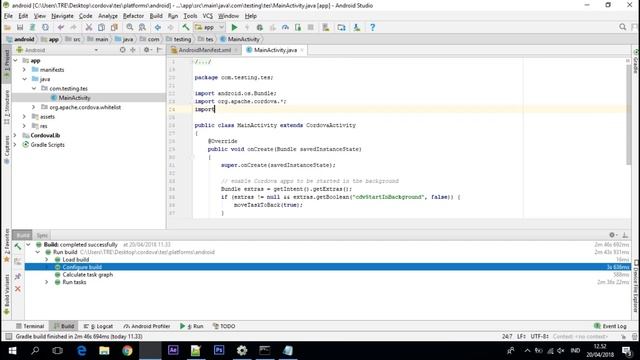This screenshot has height=360, width=640.
Task: Click the Cut scissors icon
Action: [x=89, y=27]
